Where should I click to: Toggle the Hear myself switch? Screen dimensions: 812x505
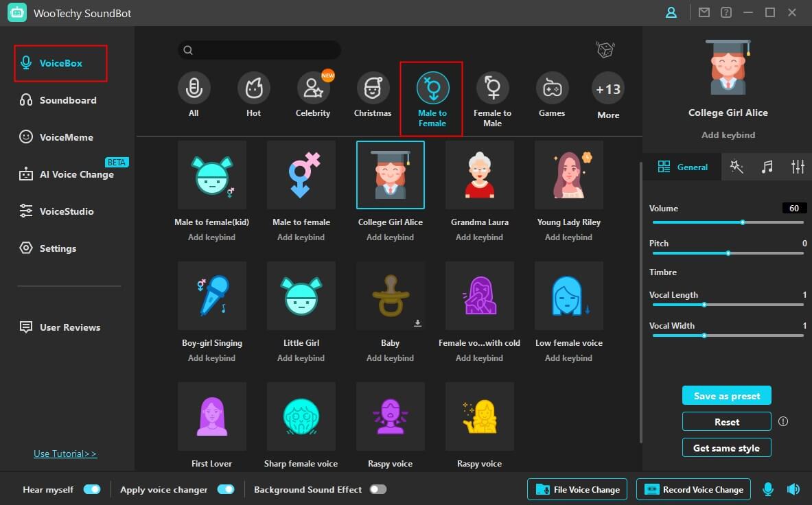(92, 489)
